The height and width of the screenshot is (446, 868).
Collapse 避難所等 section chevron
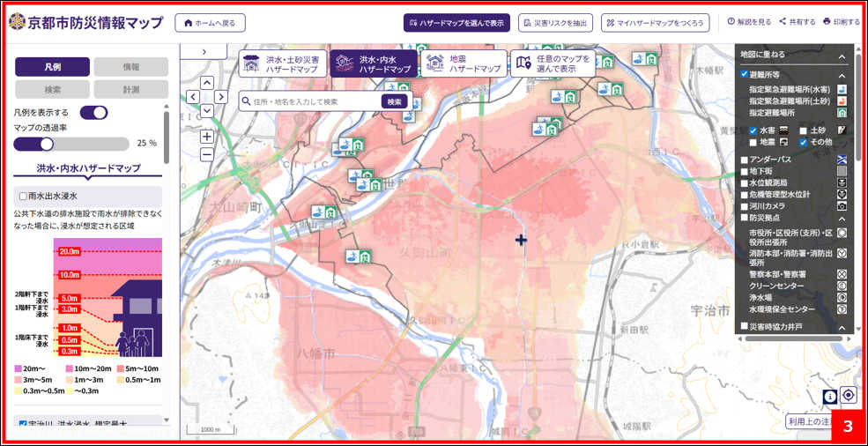842,75
